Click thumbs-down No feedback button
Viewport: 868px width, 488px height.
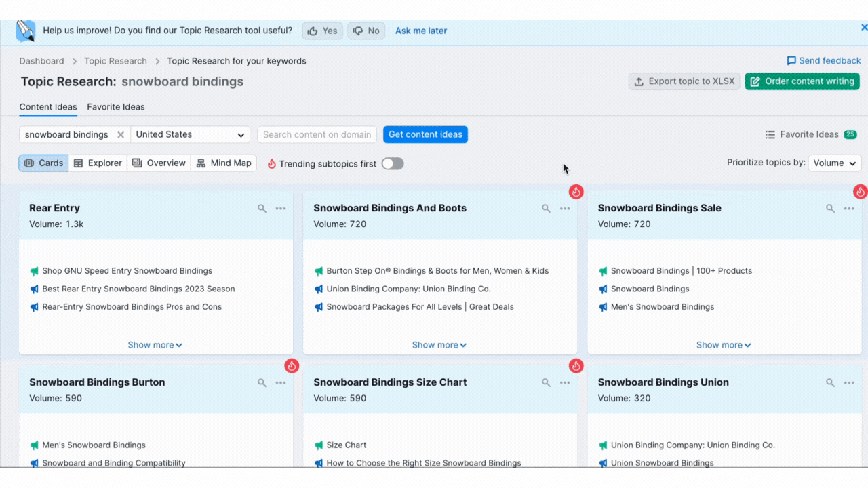[366, 30]
